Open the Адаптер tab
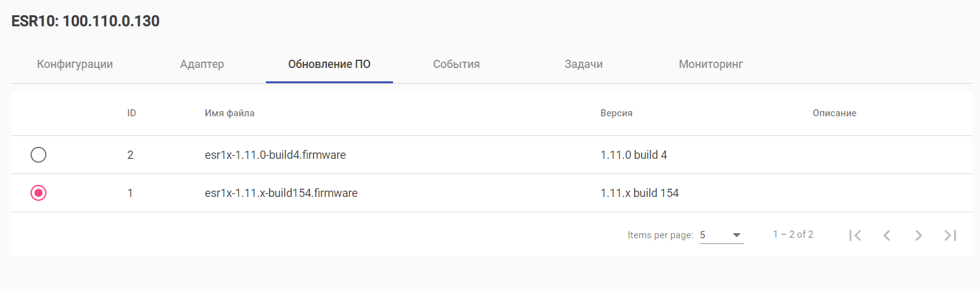The width and height of the screenshot is (980, 291). pos(202,64)
